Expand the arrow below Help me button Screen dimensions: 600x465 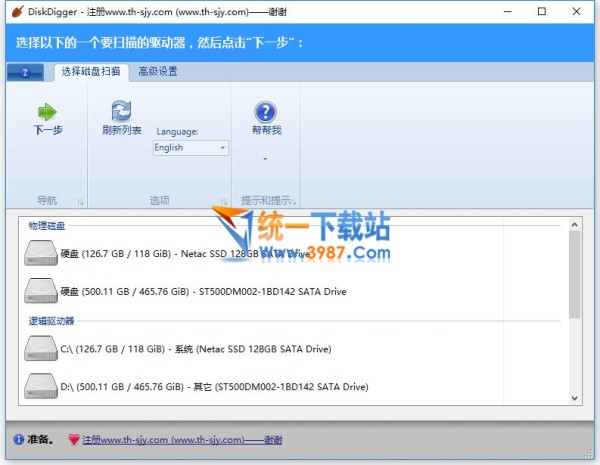265,158
